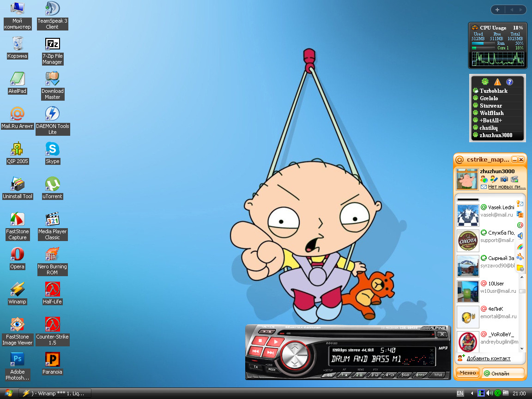Viewport: 532px width, 399px height.
Task: Open the Онлайн status dropdown
Action: 502,373
